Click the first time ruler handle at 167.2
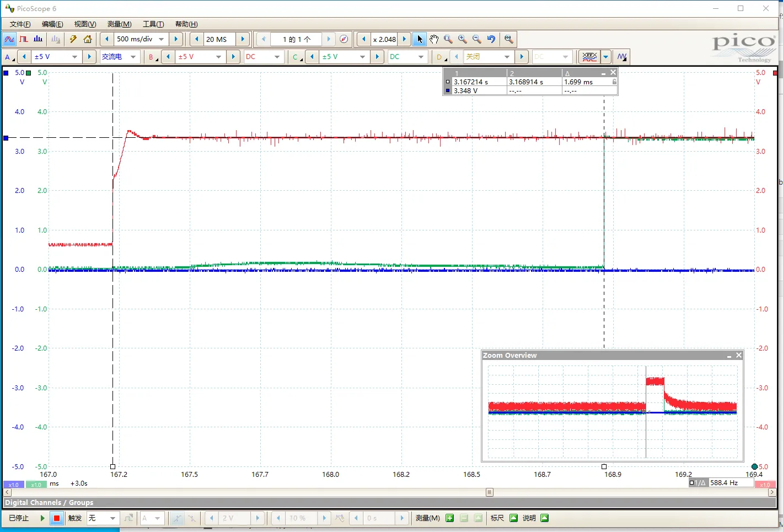 (113, 466)
